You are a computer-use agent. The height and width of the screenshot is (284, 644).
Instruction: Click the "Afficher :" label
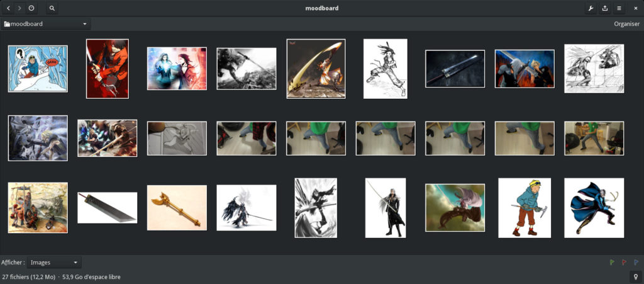click(x=13, y=262)
